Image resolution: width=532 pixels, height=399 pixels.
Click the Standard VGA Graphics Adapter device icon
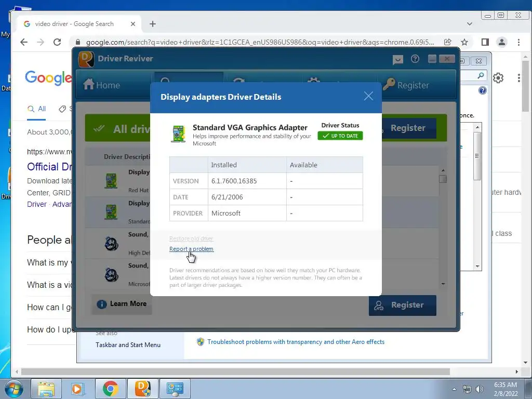[179, 134]
